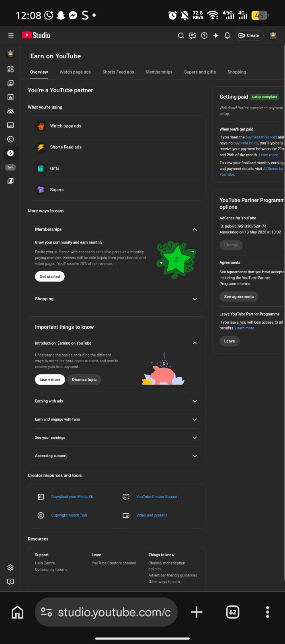Open Analytics icon in left sidebar
The height and width of the screenshot is (644, 285).
click(x=10, y=97)
